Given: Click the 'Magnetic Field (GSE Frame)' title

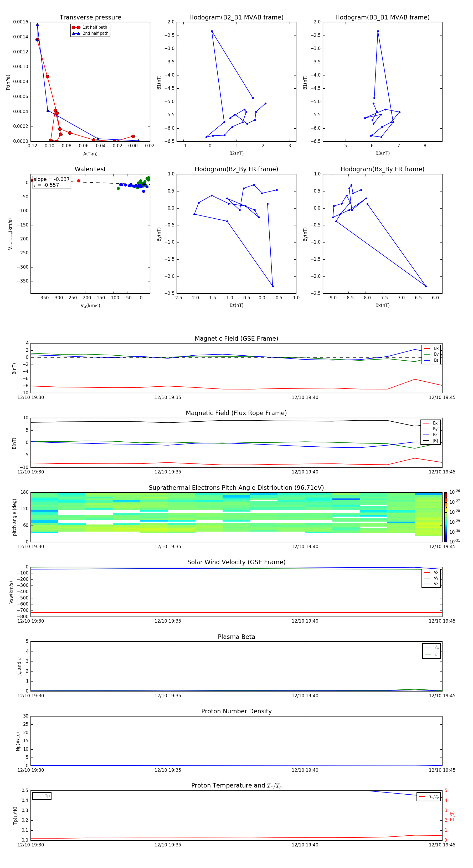Looking at the screenshot, I should [236, 339].
